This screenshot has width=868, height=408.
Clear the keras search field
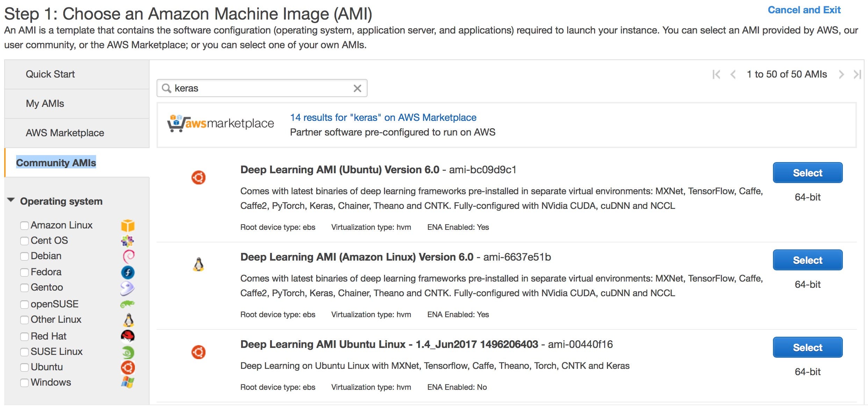pos(357,88)
